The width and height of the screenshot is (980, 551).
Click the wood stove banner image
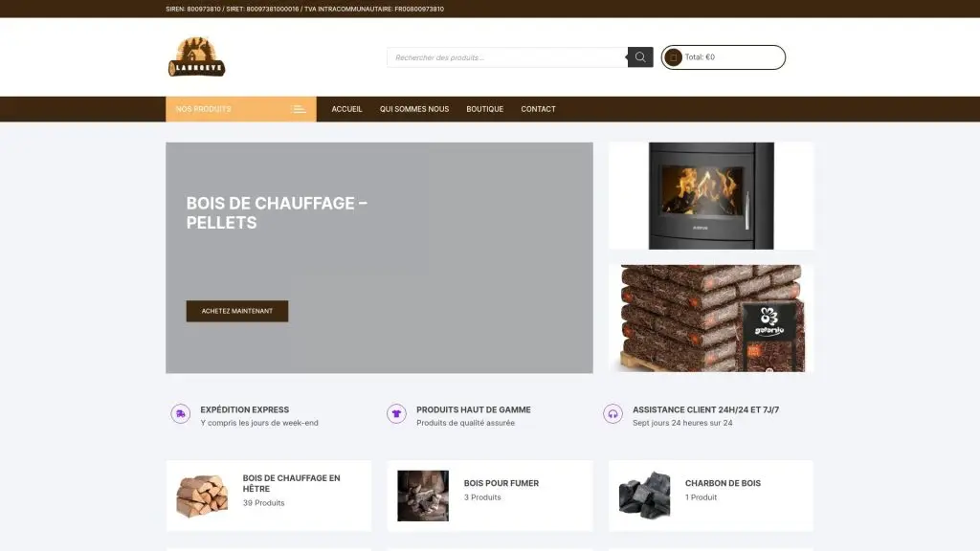(710, 195)
